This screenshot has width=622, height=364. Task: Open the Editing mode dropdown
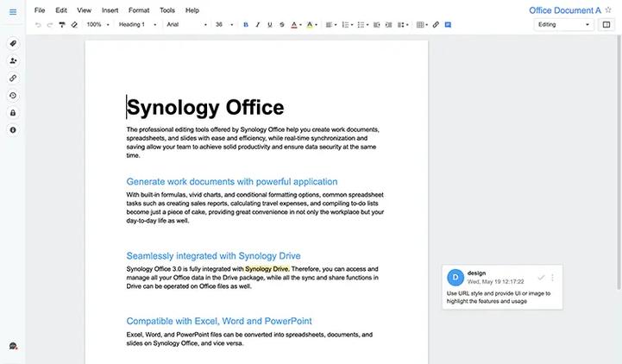click(x=563, y=25)
